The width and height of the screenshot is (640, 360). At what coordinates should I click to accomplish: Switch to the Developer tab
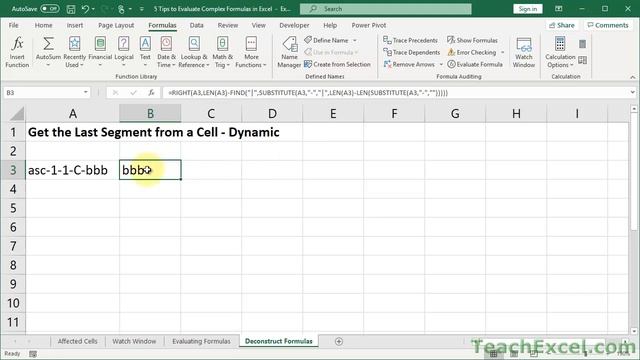pos(294,25)
